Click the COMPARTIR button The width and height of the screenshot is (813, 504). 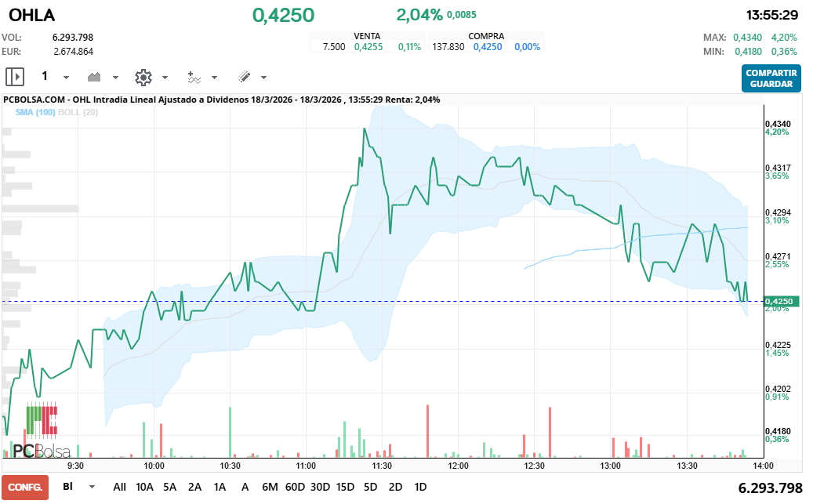(771, 72)
